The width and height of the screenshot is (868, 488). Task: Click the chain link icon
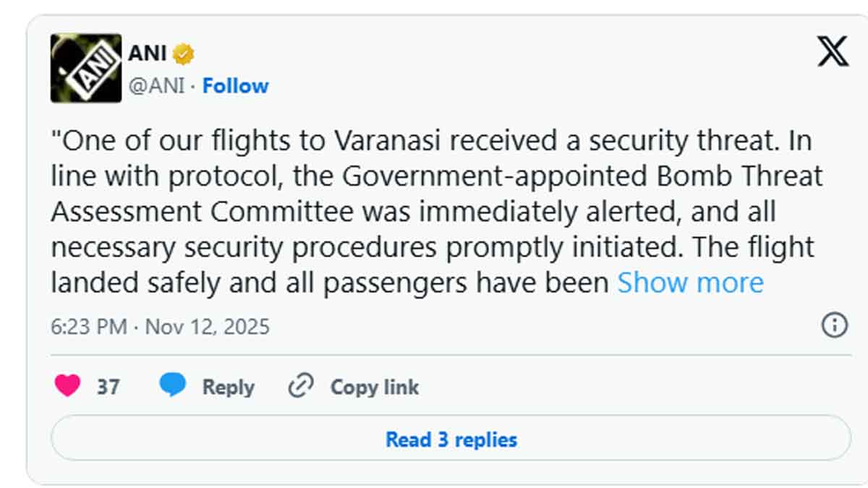[300, 386]
